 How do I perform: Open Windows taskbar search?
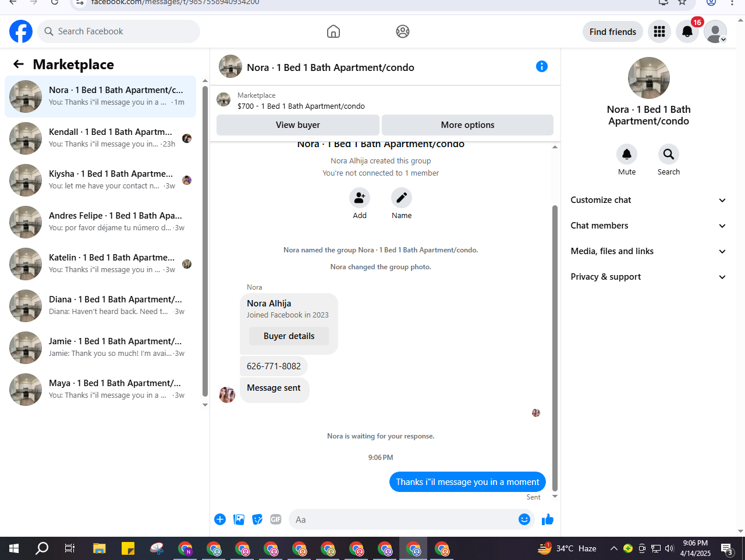42,548
